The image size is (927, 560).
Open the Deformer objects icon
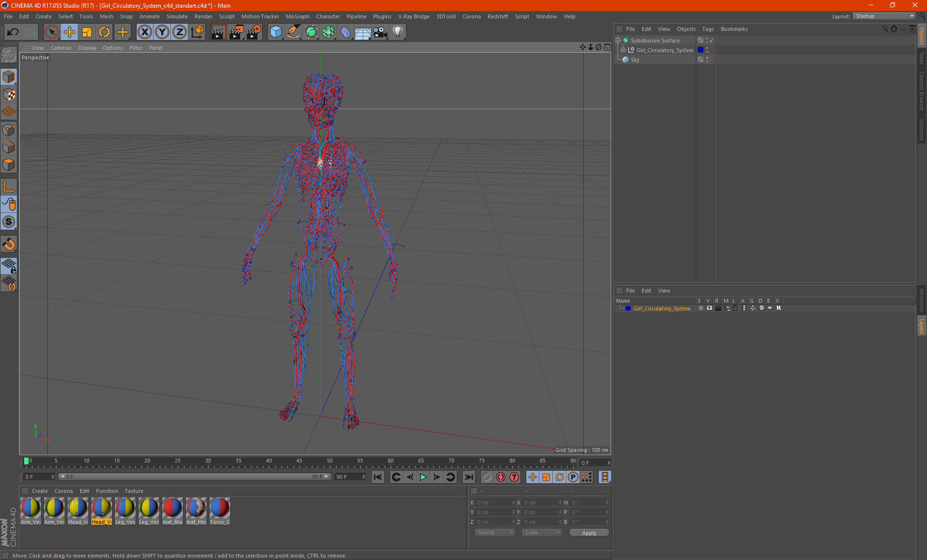click(x=346, y=32)
